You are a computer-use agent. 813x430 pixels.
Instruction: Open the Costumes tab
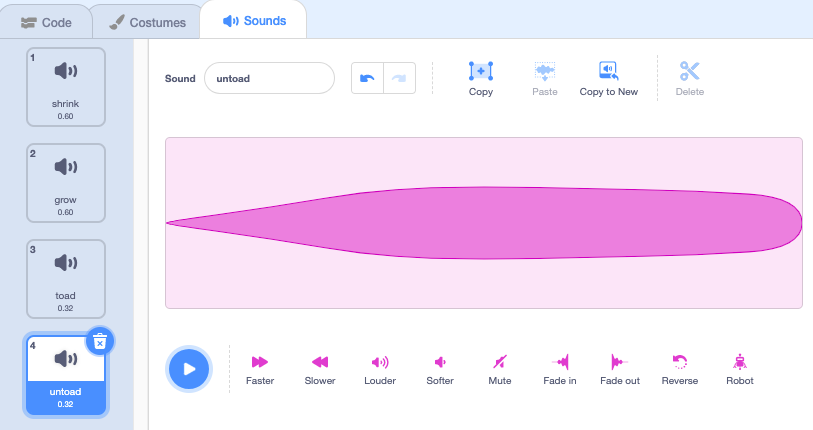pyautogui.click(x=147, y=22)
